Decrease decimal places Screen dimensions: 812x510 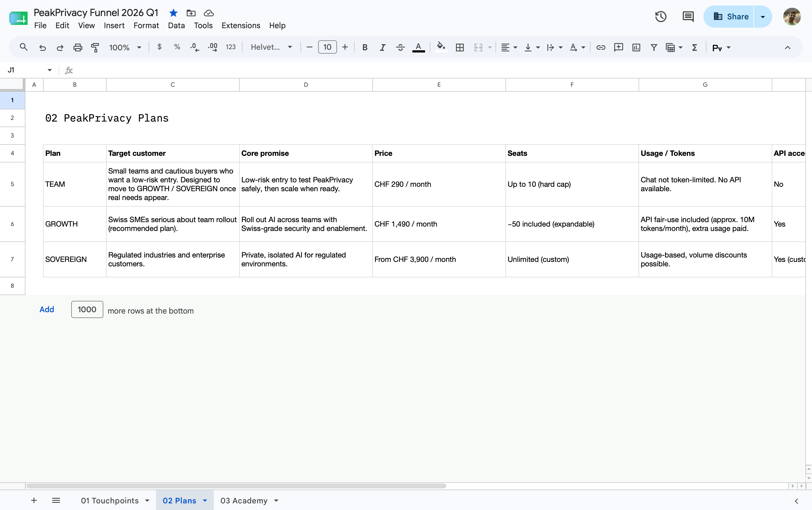(194, 47)
